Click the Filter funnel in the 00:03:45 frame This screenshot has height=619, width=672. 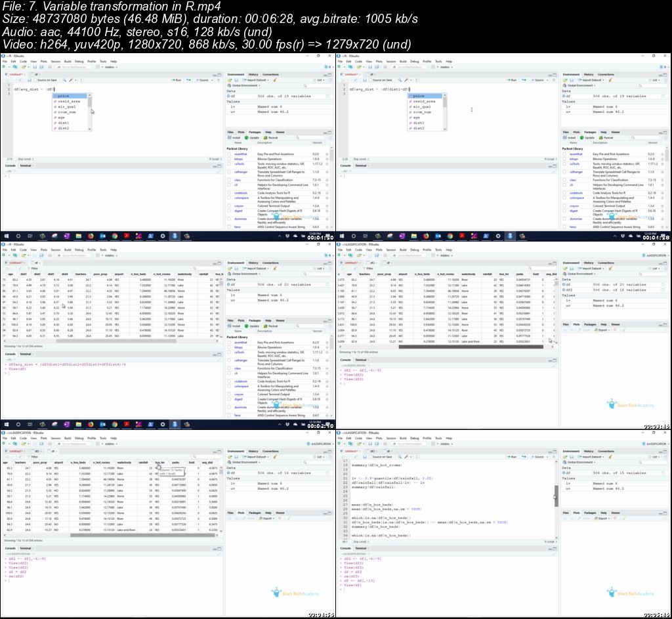(x=365, y=268)
